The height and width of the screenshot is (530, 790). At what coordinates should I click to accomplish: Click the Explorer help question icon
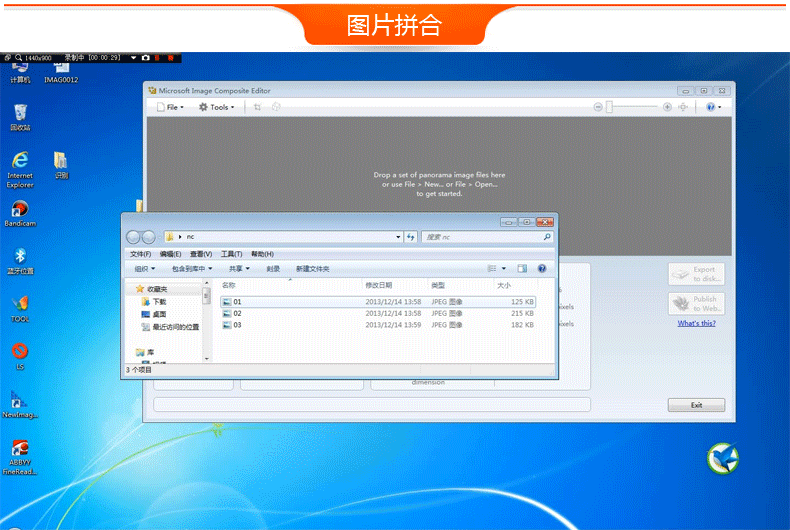(542, 269)
